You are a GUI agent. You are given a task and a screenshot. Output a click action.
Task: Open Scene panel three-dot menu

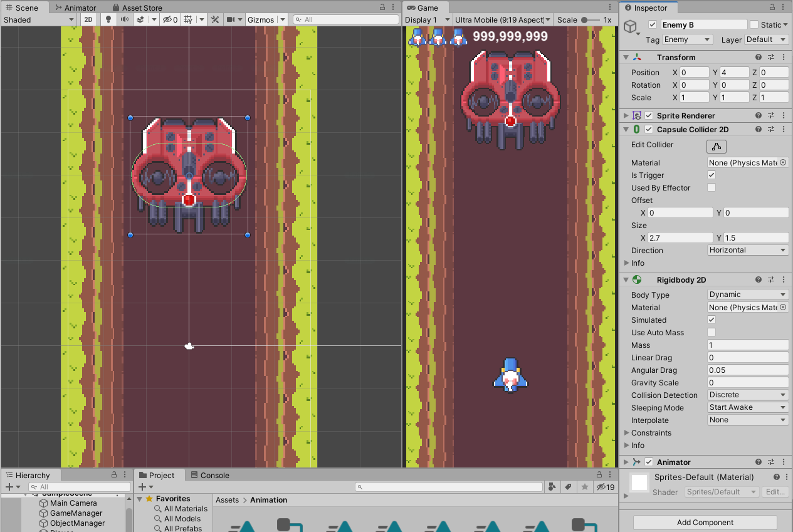394,8
